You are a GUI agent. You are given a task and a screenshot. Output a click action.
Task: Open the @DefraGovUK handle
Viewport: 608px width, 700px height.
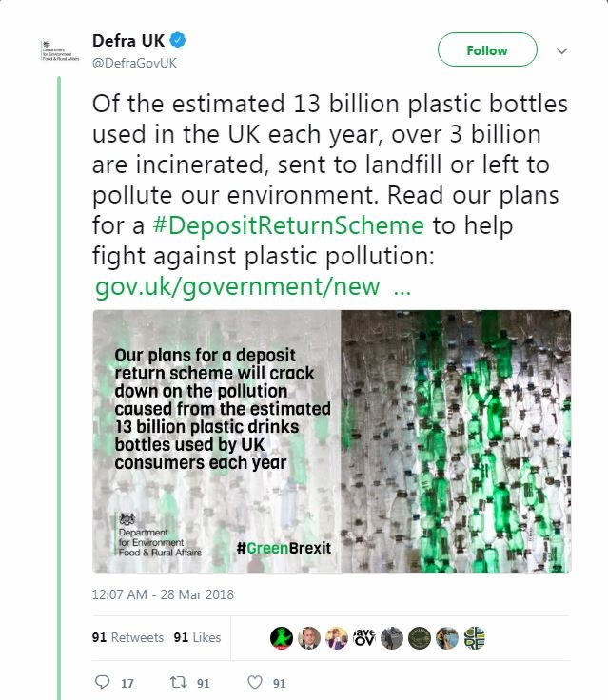[134, 62]
